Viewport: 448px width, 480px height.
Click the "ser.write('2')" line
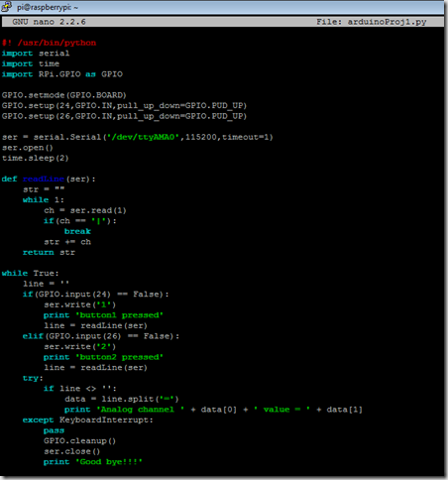point(80,347)
